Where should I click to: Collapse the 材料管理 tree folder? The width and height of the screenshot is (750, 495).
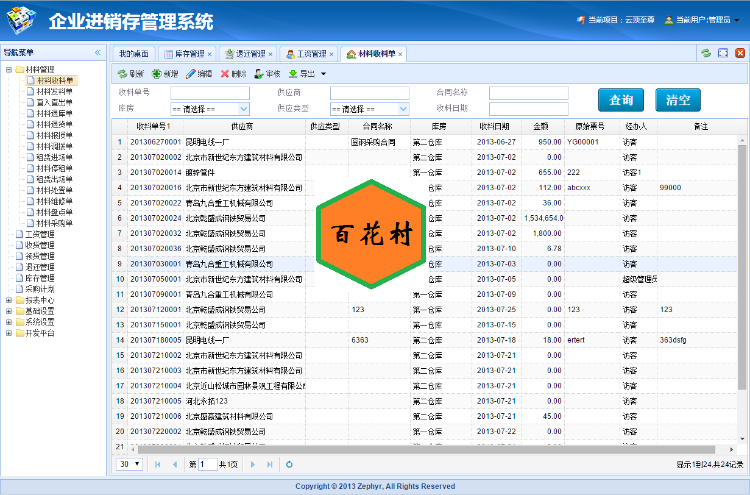point(9,69)
